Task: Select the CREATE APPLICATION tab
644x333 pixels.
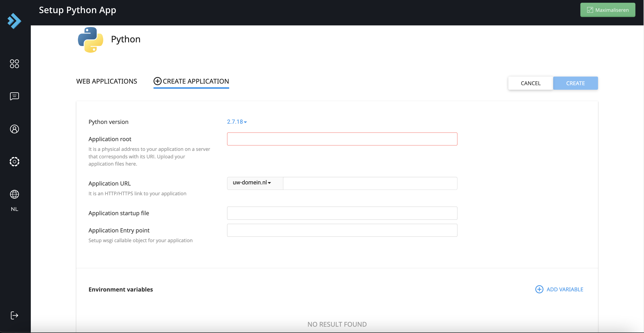Action: [x=191, y=81]
